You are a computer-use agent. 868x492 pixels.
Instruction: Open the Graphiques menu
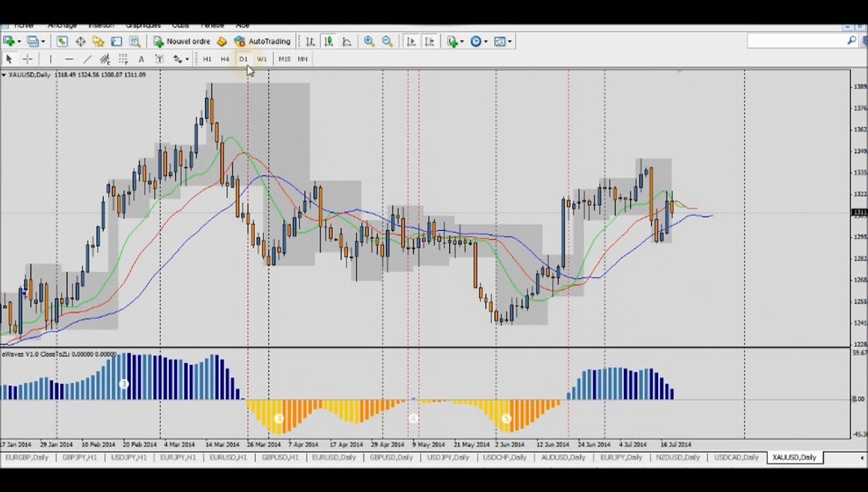[x=143, y=26]
